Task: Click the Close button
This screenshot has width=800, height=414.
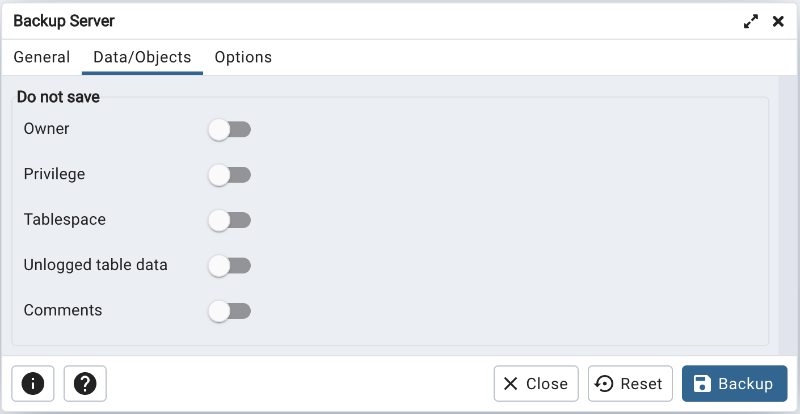Action: 536,384
